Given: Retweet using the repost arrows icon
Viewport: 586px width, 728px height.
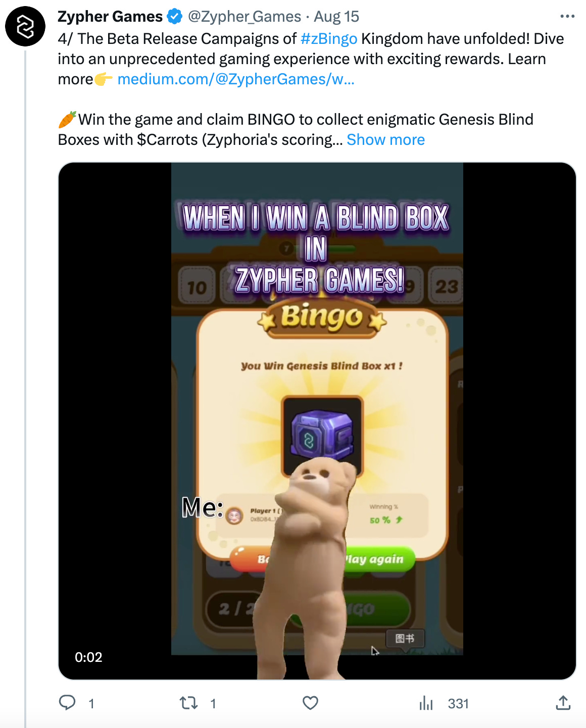Looking at the screenshot, I should point(189,703).
